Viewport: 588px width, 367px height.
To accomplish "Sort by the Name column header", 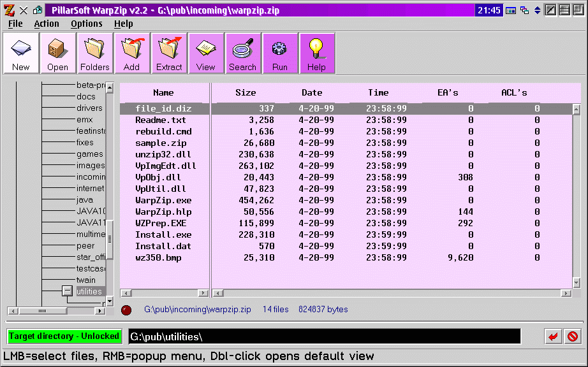I will click(x=163, y=92).
